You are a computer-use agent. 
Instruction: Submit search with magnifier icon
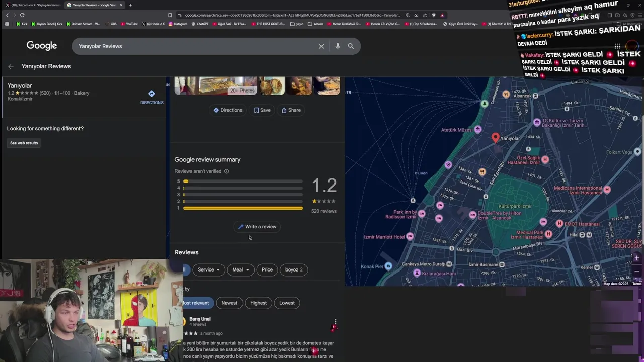pyautogui.click(x=351, y=46)
